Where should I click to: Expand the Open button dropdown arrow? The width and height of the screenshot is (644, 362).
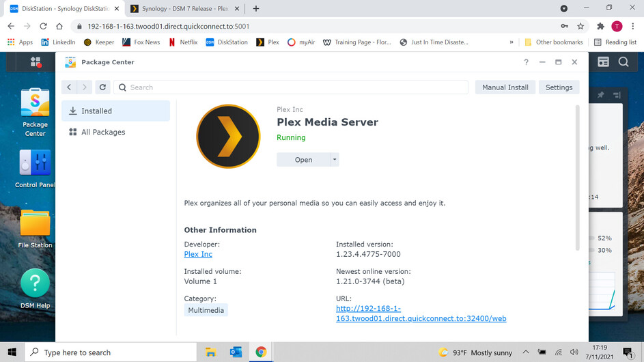pyautogui.click(x=335, y=159)
